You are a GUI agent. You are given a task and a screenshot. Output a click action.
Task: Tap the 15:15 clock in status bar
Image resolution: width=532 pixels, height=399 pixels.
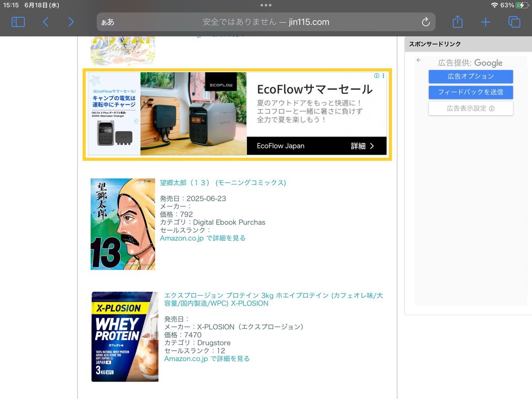pos(11,5)
